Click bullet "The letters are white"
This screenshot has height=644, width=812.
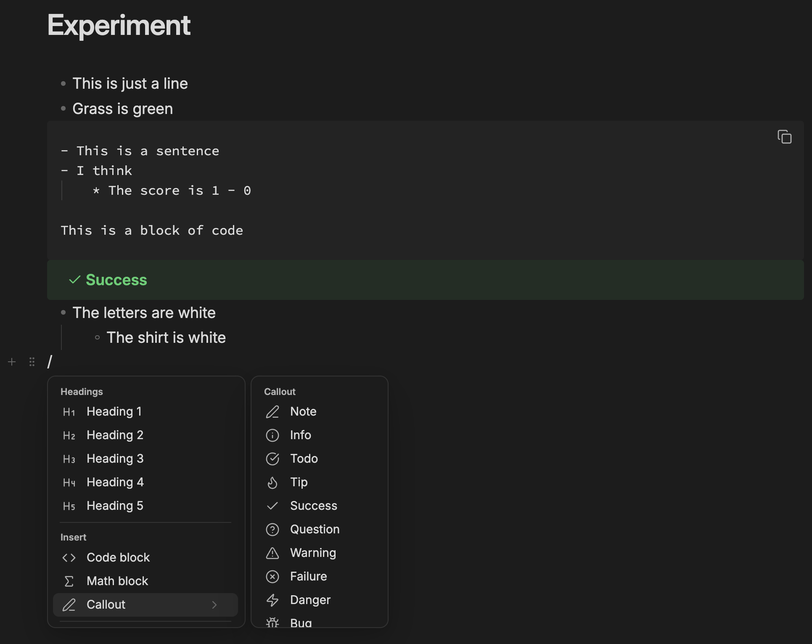tap(144, 313)
